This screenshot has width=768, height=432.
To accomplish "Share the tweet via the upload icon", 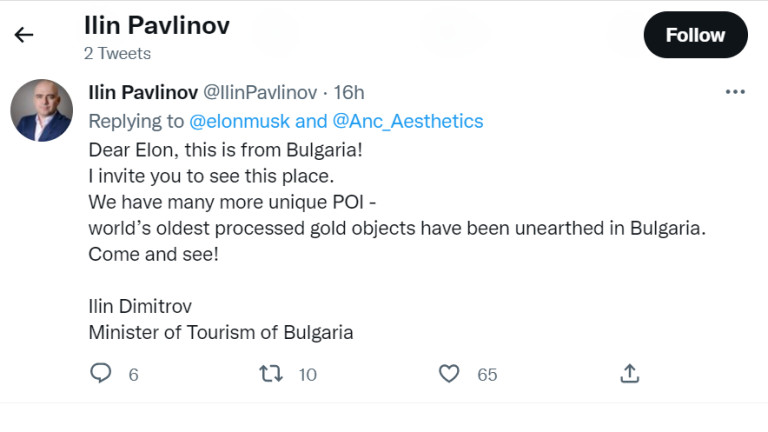I will click(629, 374).
